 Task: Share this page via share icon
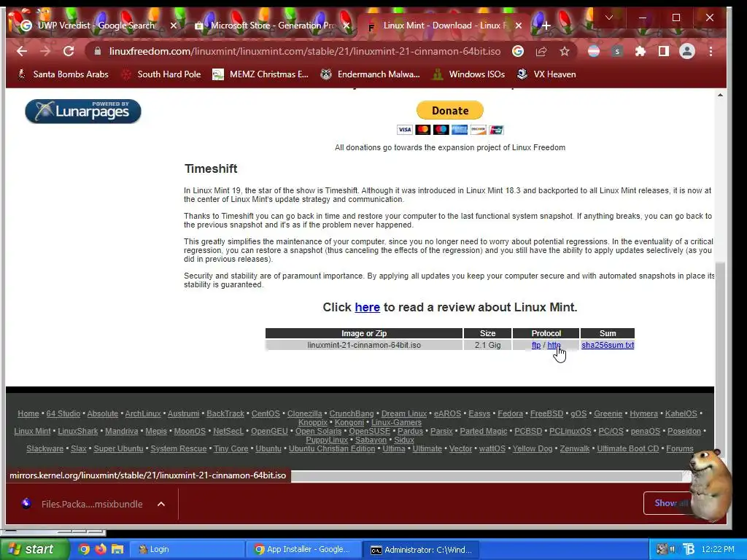point(541,52)
